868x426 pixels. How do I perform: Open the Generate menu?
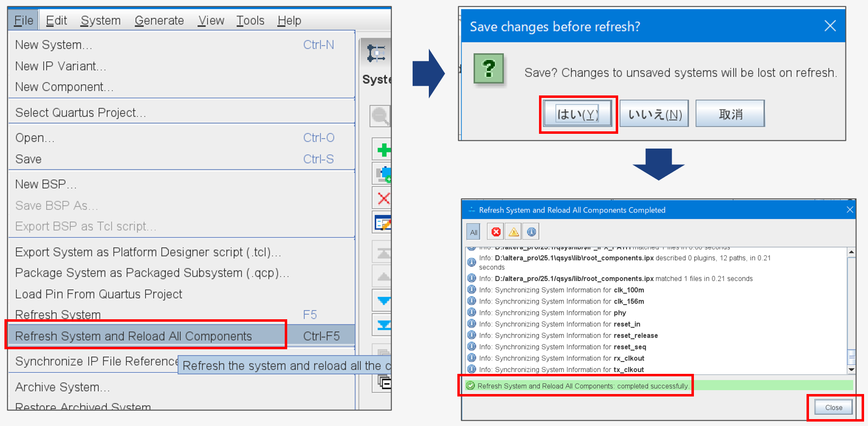point(159,21)
